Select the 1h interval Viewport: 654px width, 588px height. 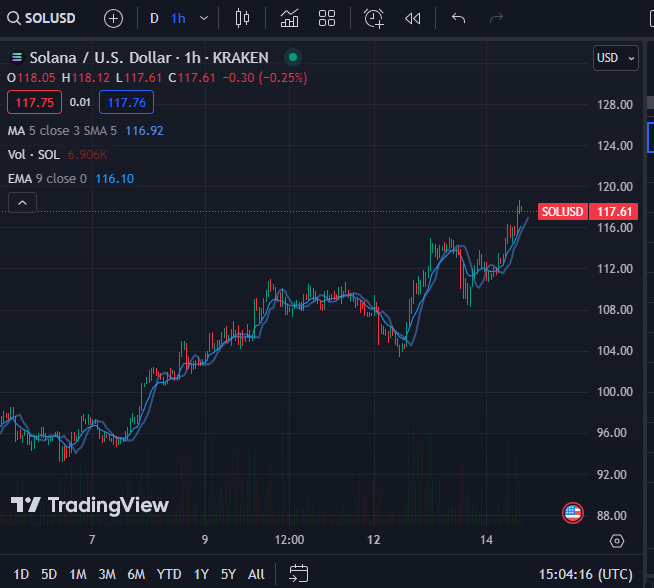pyautogui.click(x=178, y=18)
